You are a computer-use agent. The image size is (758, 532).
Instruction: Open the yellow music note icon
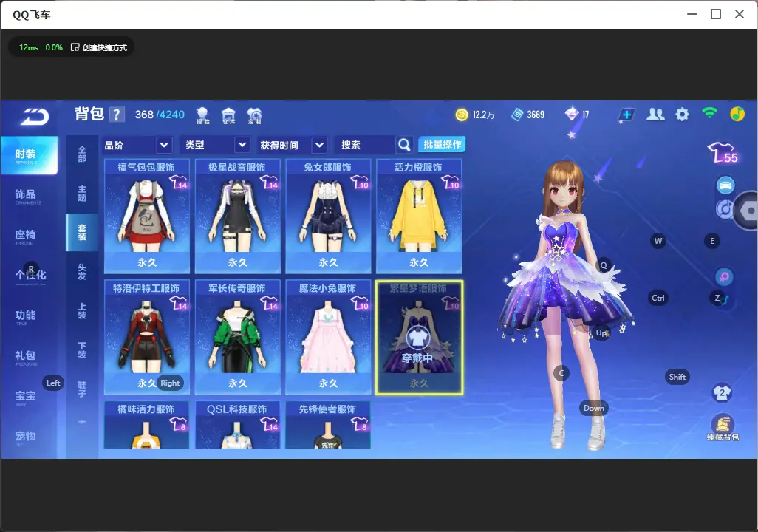(x=737, y=114)
